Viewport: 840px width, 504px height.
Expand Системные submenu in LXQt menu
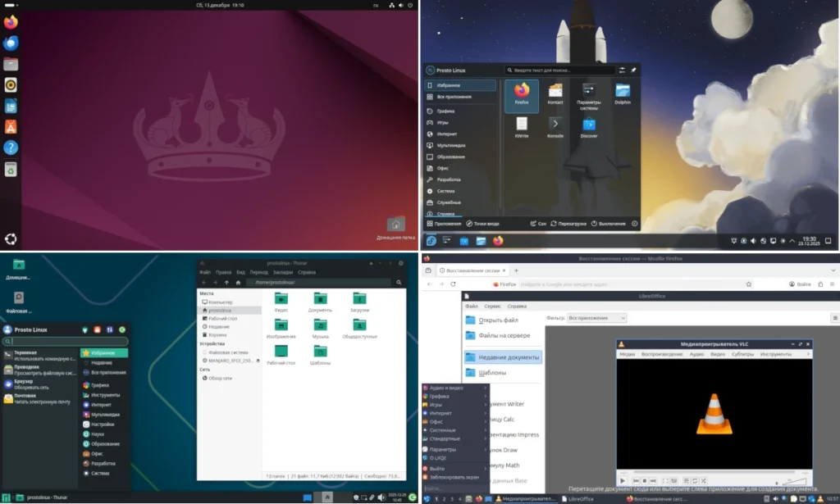point(455,430)
